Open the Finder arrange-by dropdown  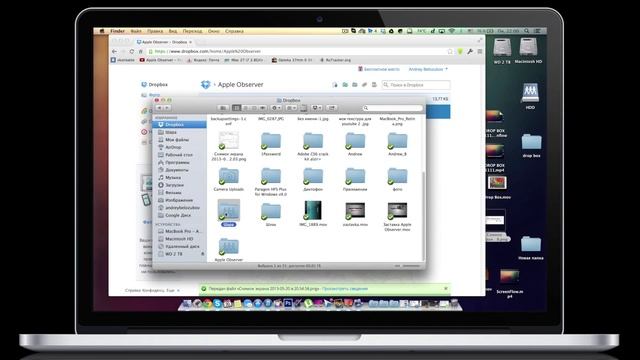pos(291,108)
